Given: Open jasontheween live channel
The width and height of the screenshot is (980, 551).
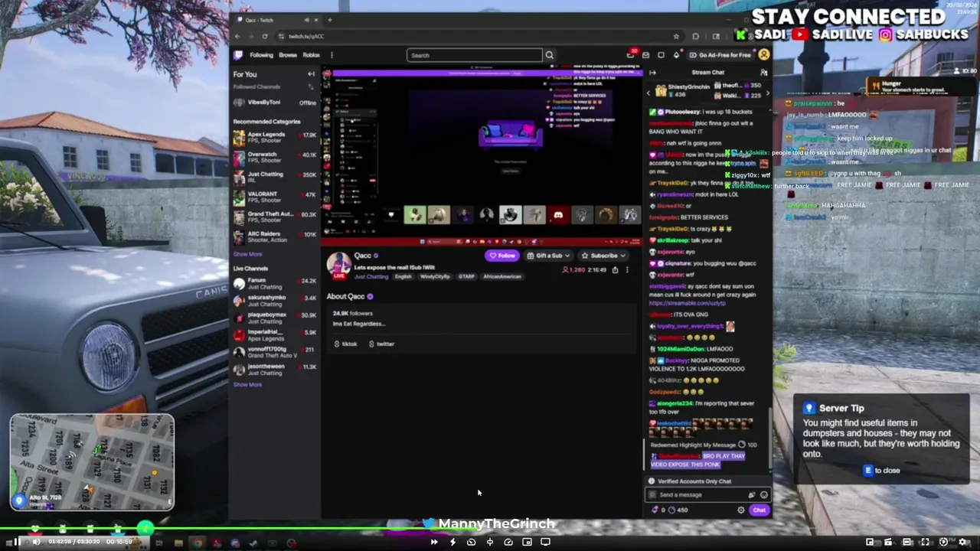Looking at the screenshot, I should coord(276,370).
